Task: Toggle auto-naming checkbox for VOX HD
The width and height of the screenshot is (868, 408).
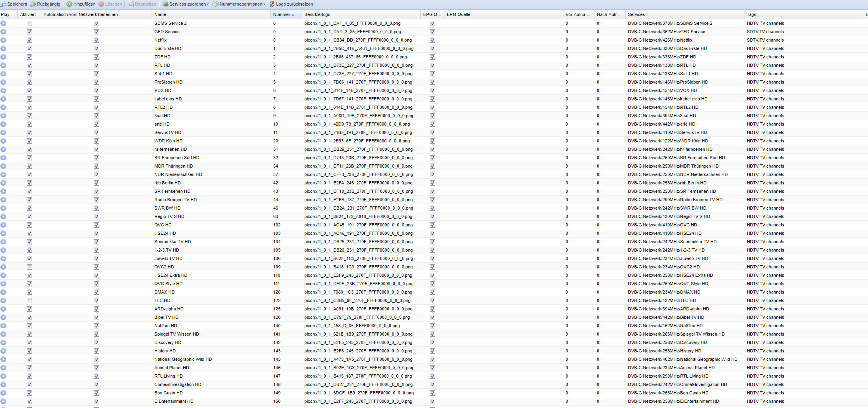Action: click(x=96, y=90)
